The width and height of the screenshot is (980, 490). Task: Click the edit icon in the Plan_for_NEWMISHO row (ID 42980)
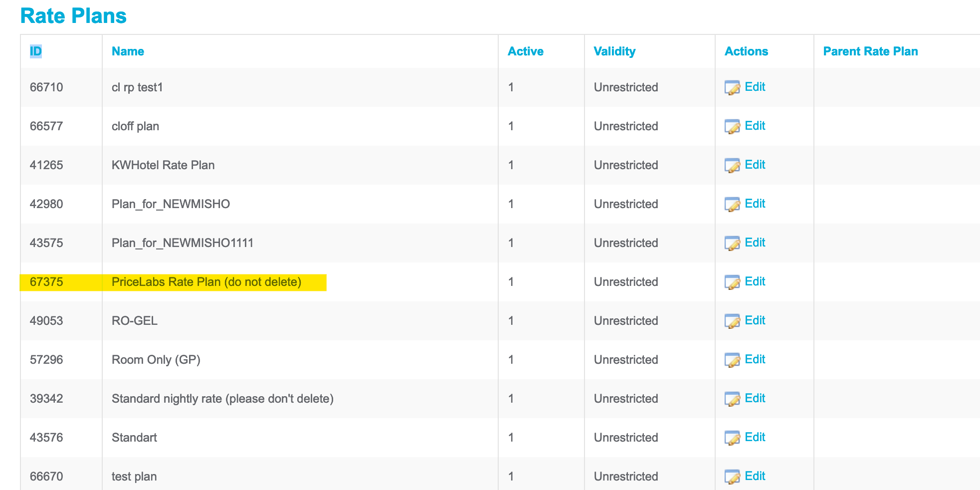tap(732, 204)
